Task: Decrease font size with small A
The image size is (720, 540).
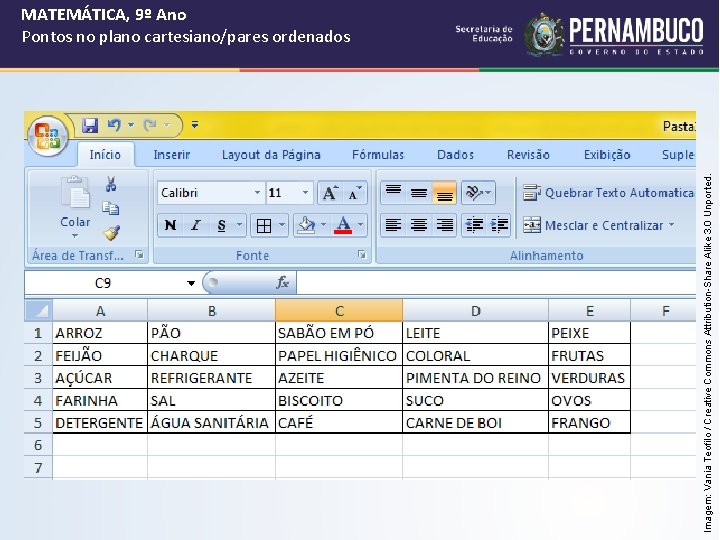Action: (x=354, y=193)
